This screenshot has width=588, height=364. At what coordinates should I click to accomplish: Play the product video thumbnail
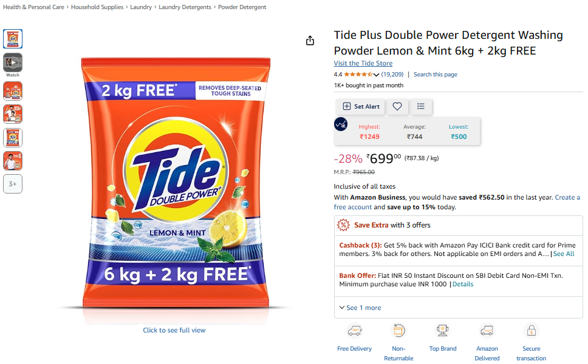click(x=13, y=62)
